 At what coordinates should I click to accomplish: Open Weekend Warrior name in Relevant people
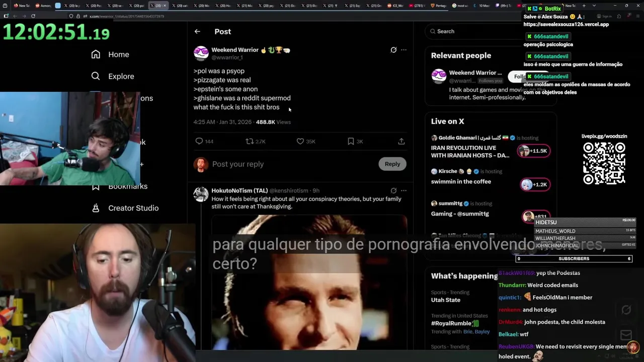click(x=475, y=73)
